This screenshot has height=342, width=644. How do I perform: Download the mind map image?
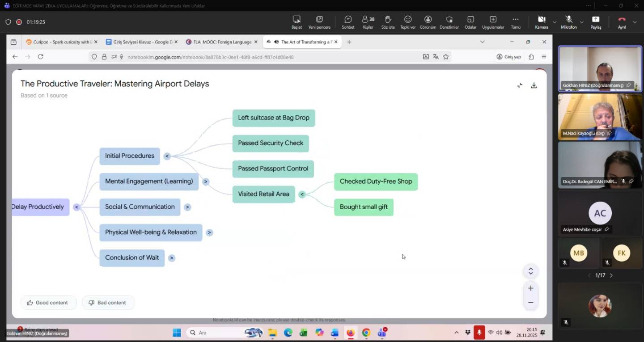pos(534,85)
